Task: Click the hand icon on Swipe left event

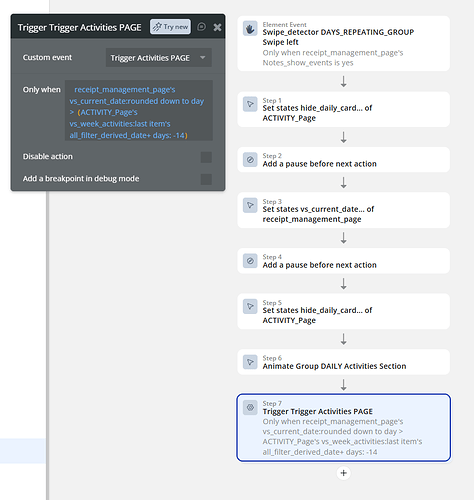Action: pos(250,29)
